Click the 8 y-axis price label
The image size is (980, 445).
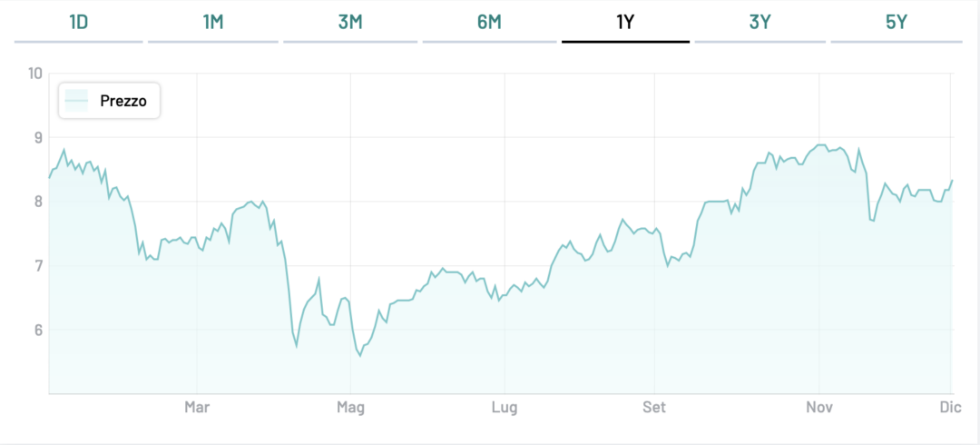[x=39, y=203]
